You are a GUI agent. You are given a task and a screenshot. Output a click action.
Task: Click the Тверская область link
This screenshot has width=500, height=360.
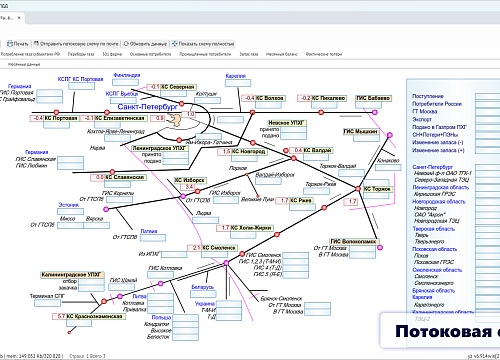click(433, 229)
